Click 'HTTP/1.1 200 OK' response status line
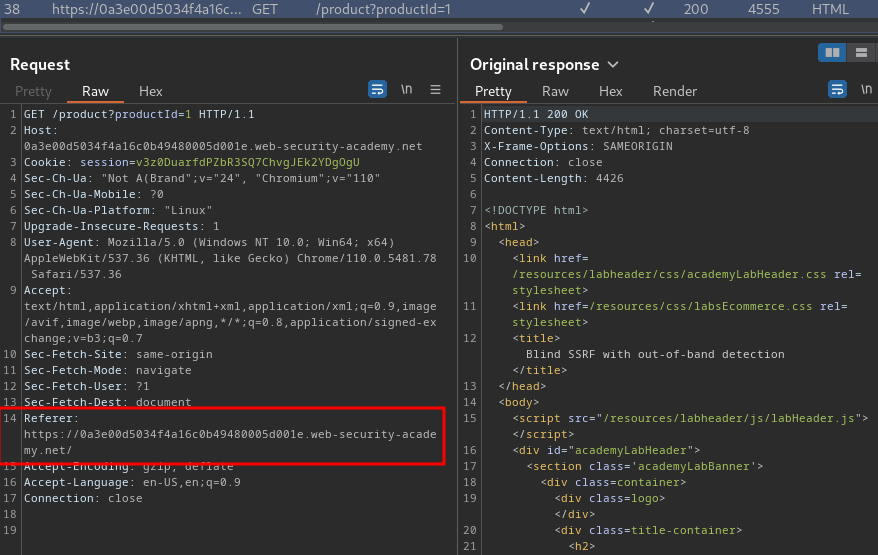878x555 pixels. [x=536, y=114]
